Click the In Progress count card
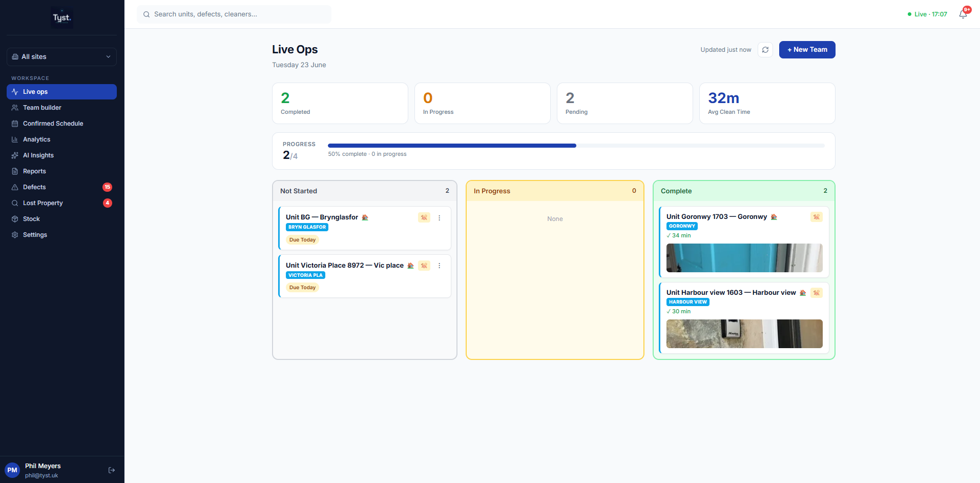This screenshot has height=483, width=980. (x=483, y=104)
